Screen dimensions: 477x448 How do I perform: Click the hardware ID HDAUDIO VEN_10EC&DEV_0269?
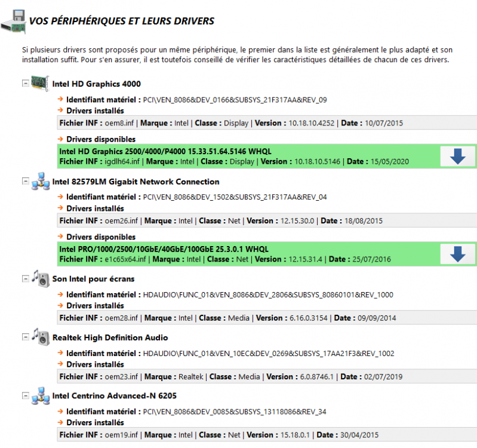coord(269,354)
